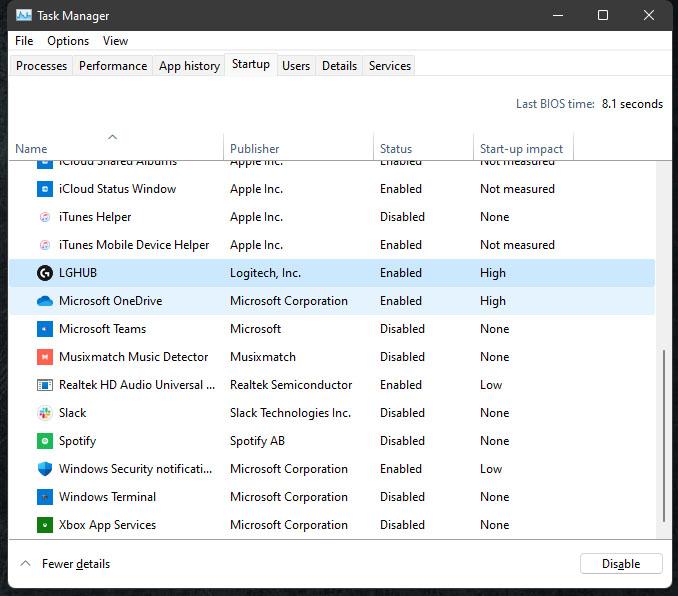
Task: Click the Realtek HD Audio icon
Action: pos(45,385)
